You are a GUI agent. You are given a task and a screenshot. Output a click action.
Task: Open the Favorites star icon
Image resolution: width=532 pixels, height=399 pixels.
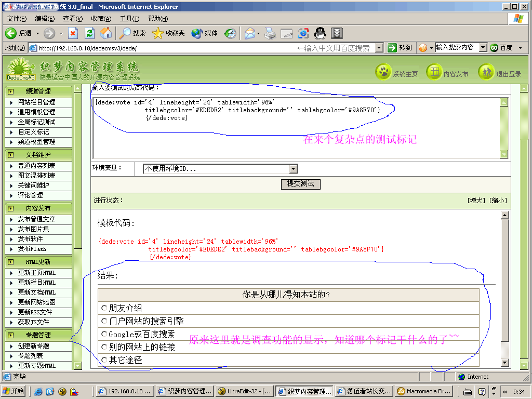[x=157, y=33]
